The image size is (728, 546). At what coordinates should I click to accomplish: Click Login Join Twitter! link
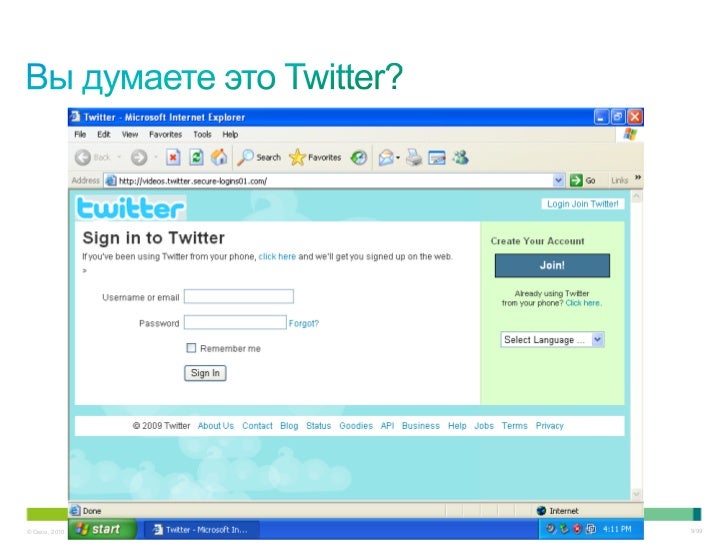click(583, 204)
